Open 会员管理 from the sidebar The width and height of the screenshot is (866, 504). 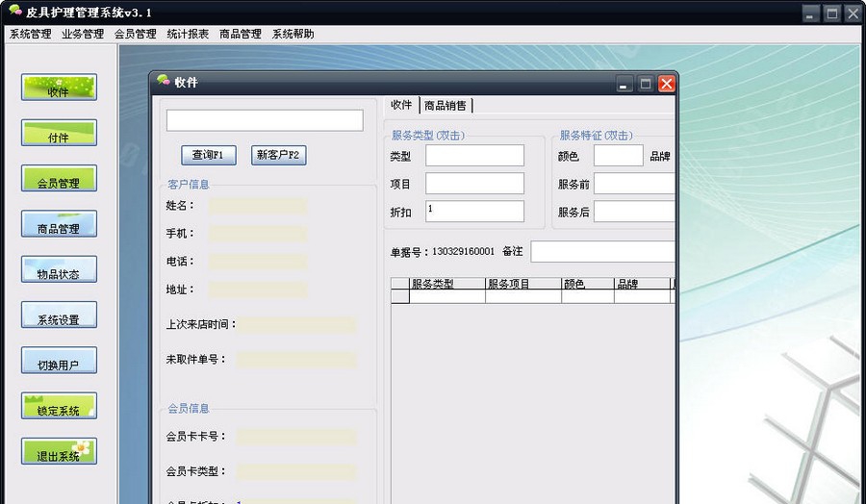(x=59, y=178)
